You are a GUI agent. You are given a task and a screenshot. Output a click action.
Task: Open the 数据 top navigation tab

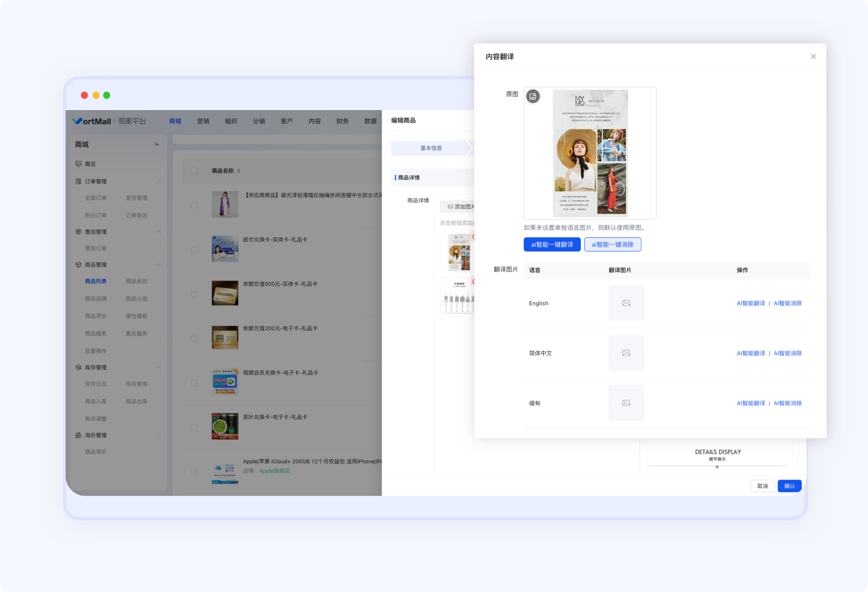[x=370, y=121]
